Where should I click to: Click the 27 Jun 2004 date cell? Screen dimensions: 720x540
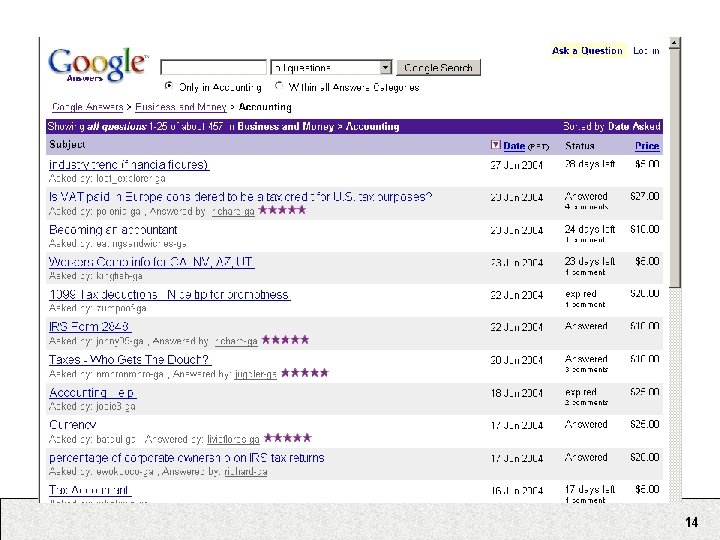coord(517,165)
